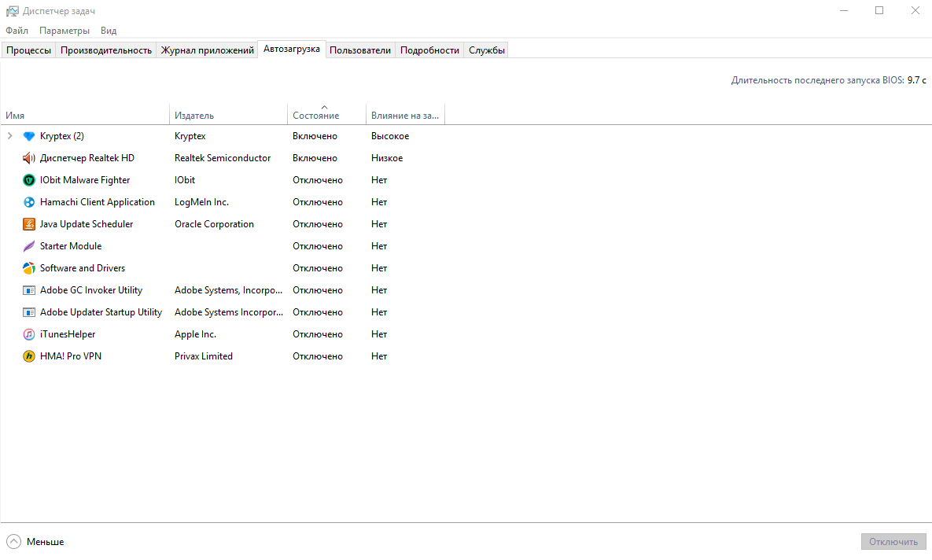
Task: Click the Software and Drivers icon
Action: (x=28, y=268)
